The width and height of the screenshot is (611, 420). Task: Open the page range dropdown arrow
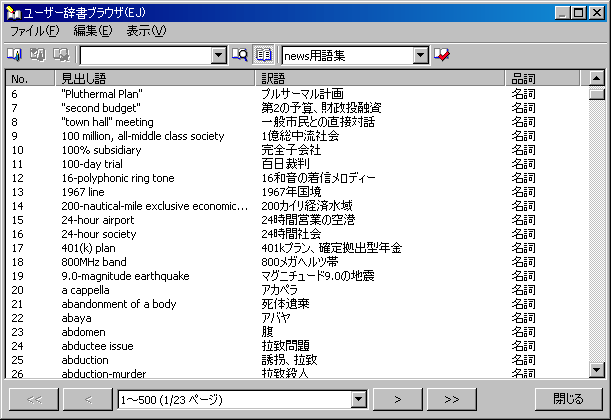(x=358, y=399)
